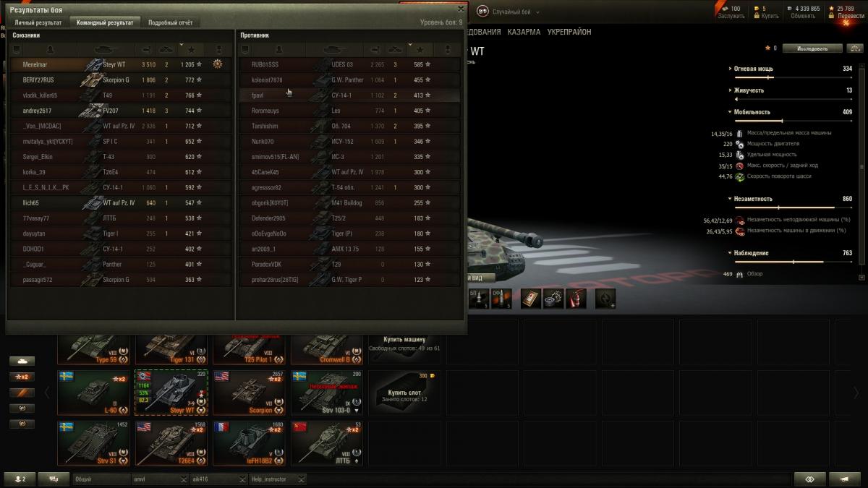Click the Огневая мощь stat bar
This screenshot has width=868, height=488.
pos(793,77)
